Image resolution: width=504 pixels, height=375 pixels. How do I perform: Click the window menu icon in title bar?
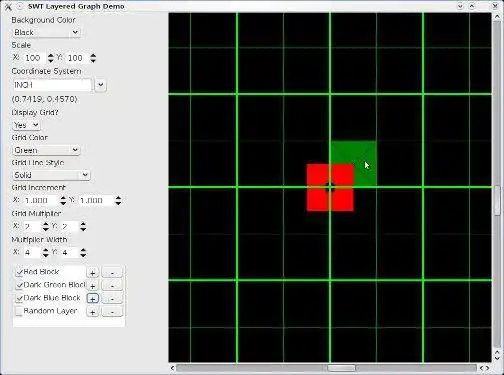(x=8, y=6)
